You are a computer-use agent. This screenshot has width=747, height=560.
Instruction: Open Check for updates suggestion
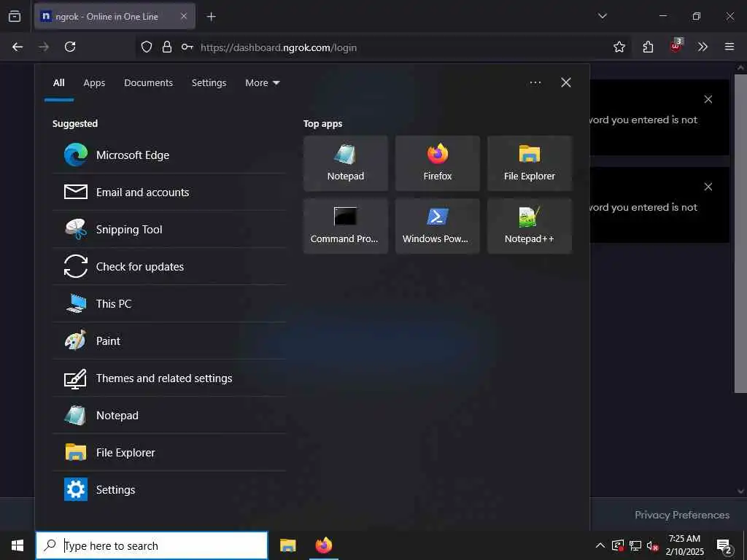pyautogui.click(x=169, y=267)
